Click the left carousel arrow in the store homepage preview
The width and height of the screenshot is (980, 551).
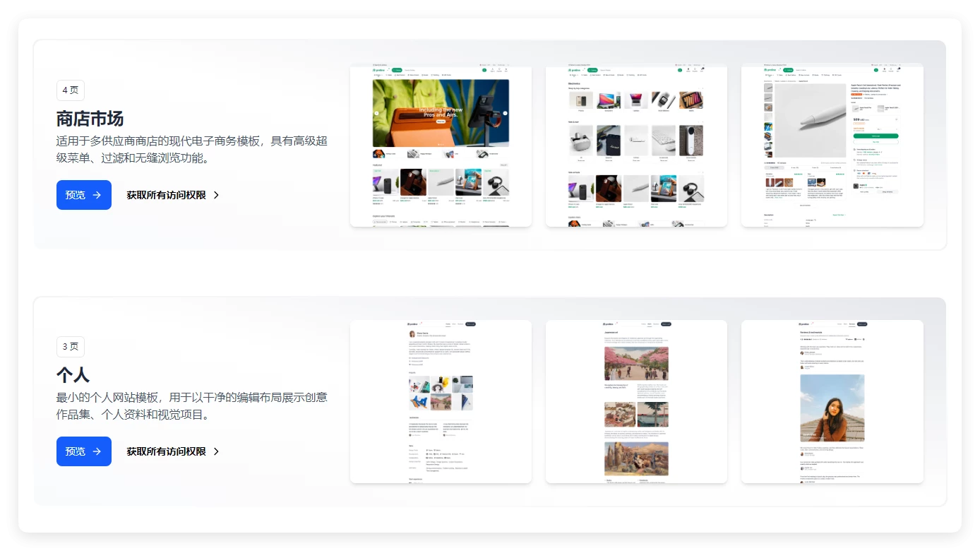[x=376, y=113]
